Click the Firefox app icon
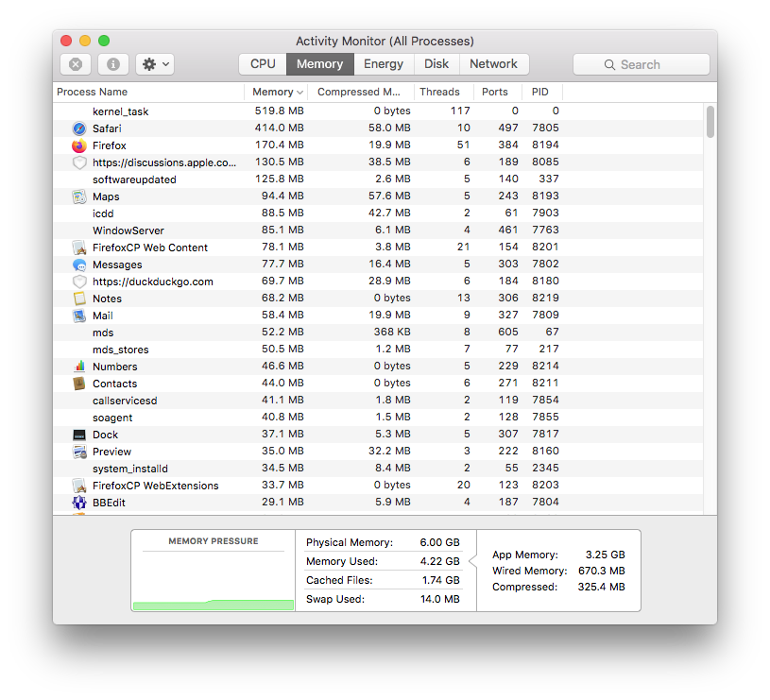Image resolution: width=770 pixels, height=700 pixels. (x=79, y=145)
